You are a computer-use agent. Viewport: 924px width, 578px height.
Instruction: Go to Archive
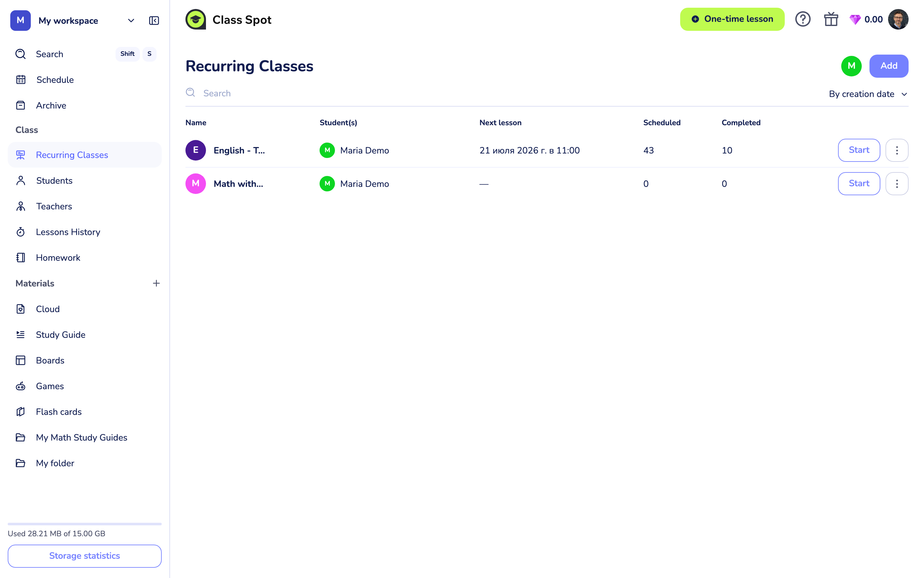click(x=84, y=106)
